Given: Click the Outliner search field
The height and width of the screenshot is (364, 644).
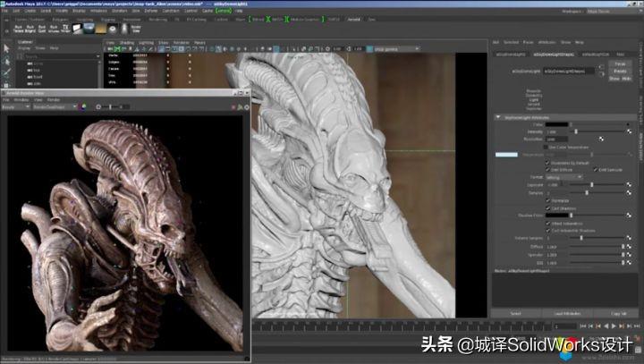Looking at the screenshot, I should (60, 55).
